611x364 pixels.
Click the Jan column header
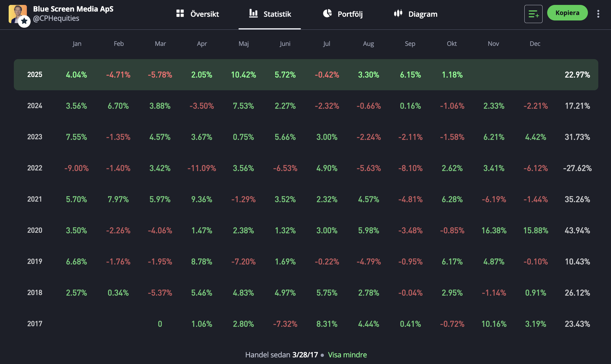click(x=77, y=44)
